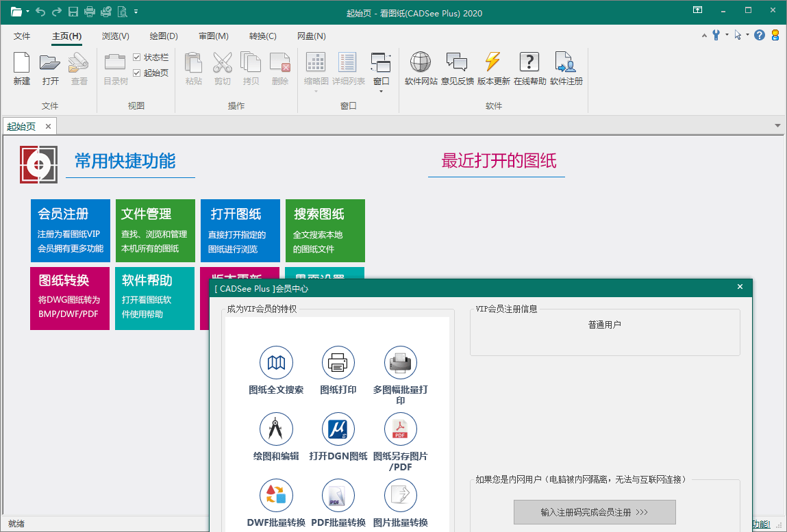Click the 新建 (New) file icon

(x=22, y=63)
